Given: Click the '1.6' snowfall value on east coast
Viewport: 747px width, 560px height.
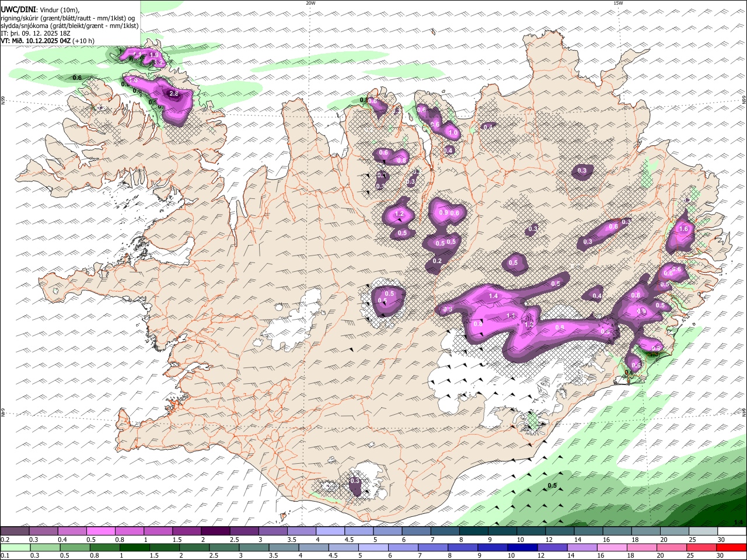Looking at the screenshot, I should coord(683,229).
